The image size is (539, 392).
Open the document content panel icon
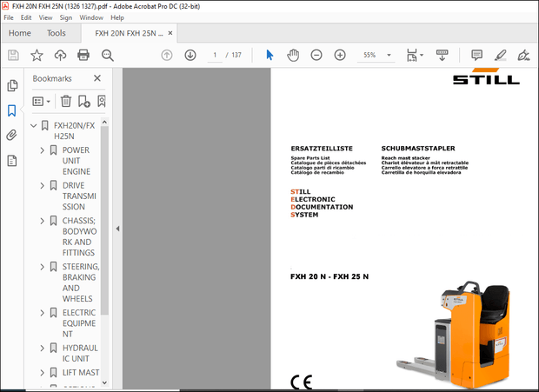pos(11,161)
